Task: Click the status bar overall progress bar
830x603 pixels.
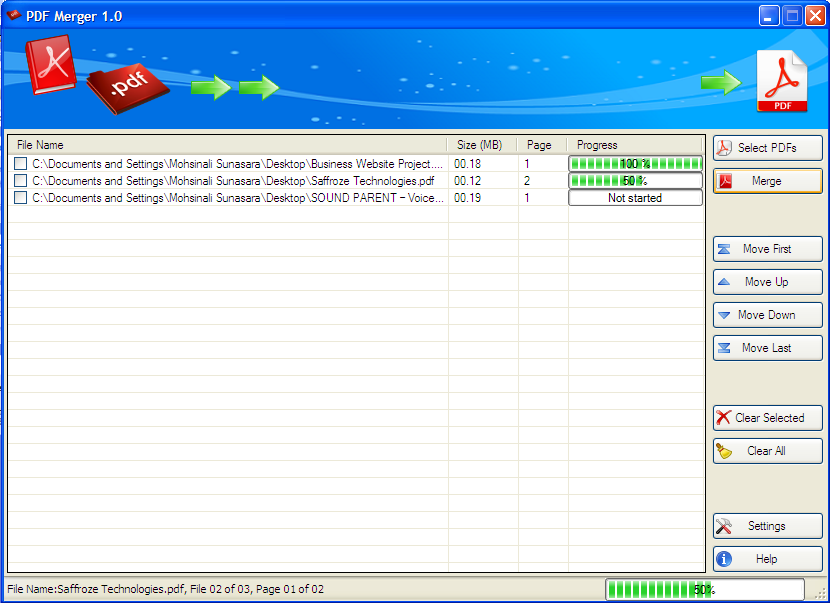Action: (x=705, y=589)
